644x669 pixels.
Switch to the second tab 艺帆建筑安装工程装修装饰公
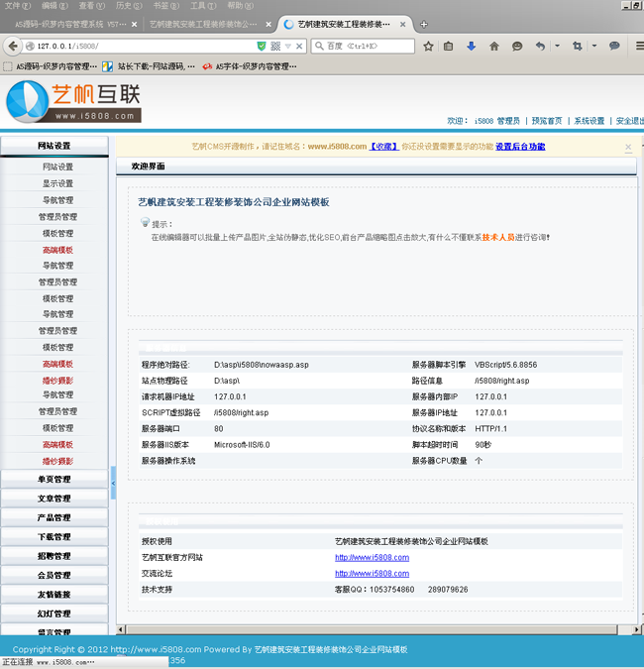click(x=203, y=25)
